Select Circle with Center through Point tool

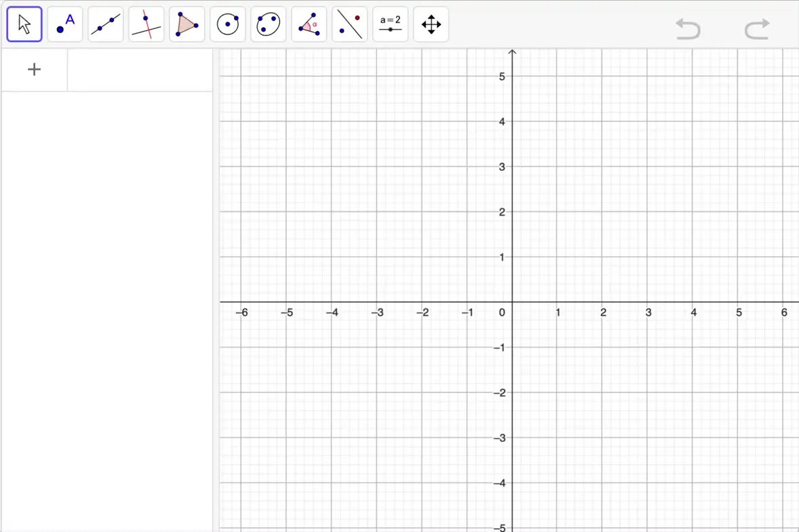(228, 24)
